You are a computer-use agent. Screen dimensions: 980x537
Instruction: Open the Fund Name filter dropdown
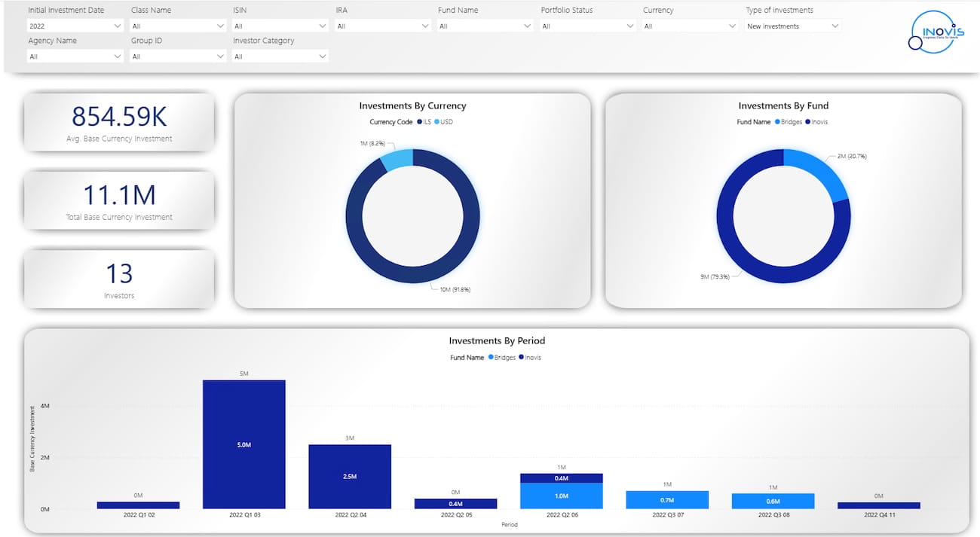[485, 26]
